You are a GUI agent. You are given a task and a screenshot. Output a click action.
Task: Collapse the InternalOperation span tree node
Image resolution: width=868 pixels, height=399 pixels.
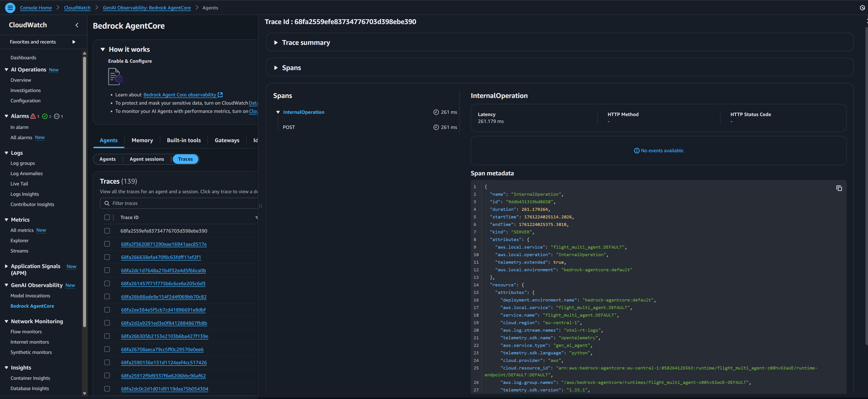point(278,112)
